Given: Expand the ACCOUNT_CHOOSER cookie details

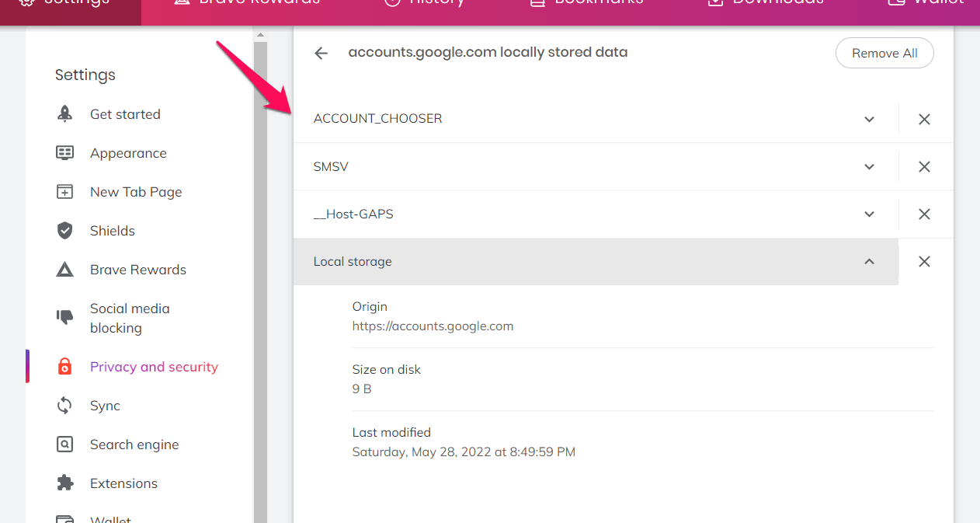Looking at the screenshot, I should 869,120.
